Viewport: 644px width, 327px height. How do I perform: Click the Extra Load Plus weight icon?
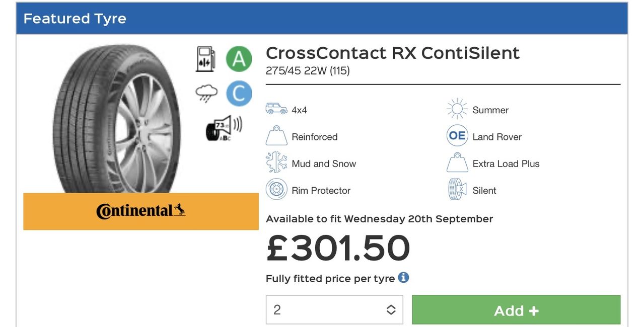[457, 163]
